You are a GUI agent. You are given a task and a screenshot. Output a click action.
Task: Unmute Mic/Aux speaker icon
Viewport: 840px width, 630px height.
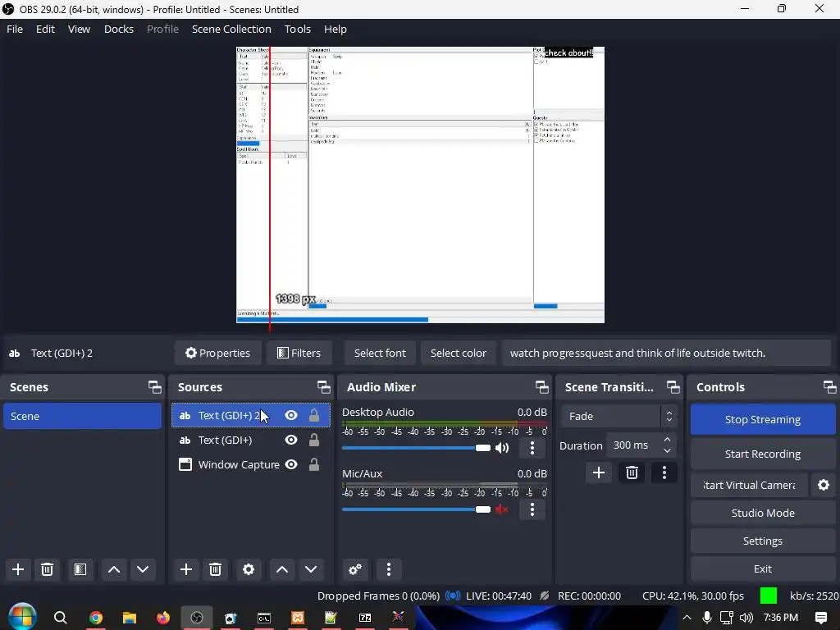[502, 509]
